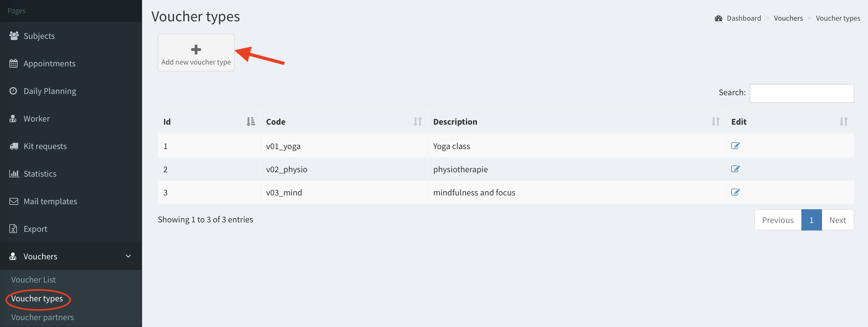Toggle sort order on Code column
Viewport: 868px width, 327px height.
417,122
